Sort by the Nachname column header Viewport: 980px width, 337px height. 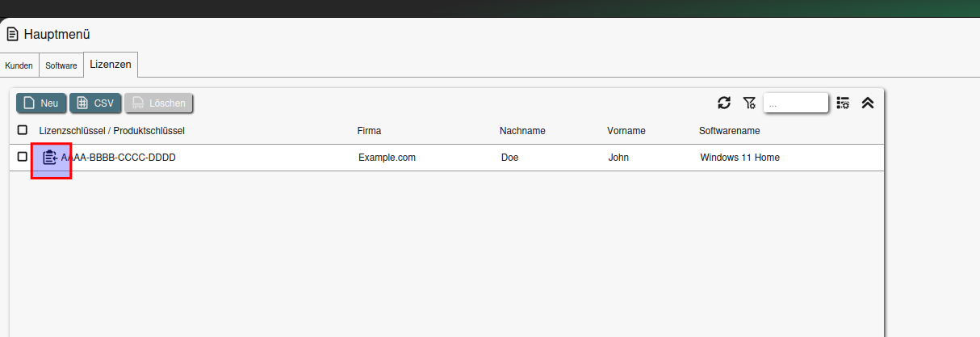click(522, 131)
